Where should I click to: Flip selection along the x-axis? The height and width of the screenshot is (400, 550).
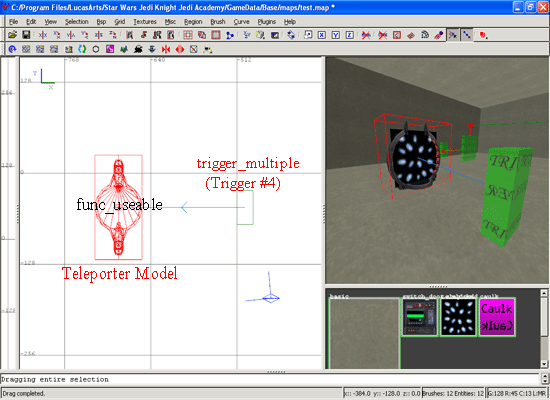pos(43,35)
